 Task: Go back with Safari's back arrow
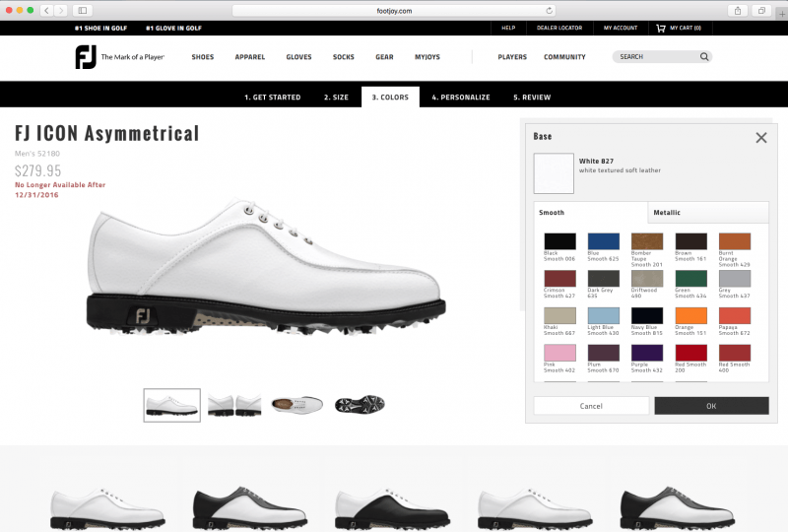(x=46, y=10)
